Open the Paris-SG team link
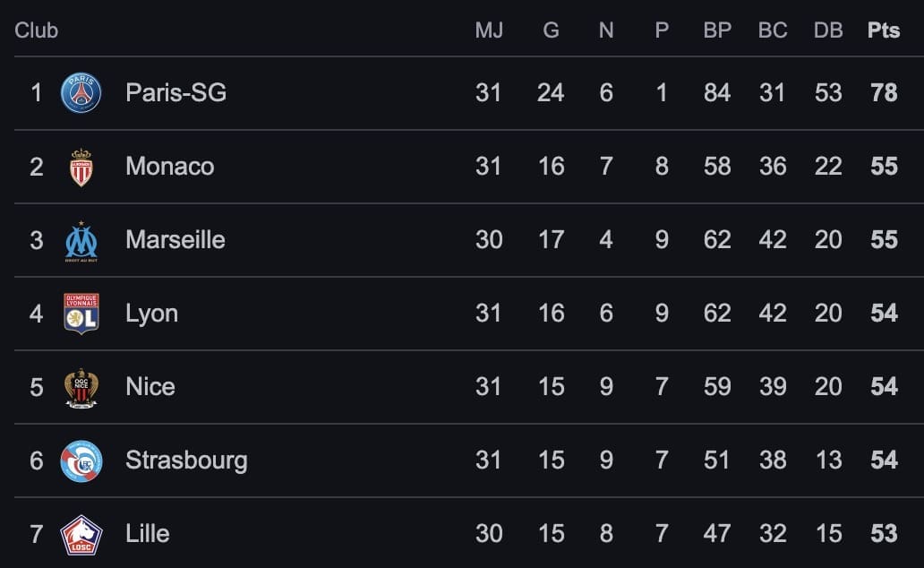The image size is (924, 568). (175, 92)
